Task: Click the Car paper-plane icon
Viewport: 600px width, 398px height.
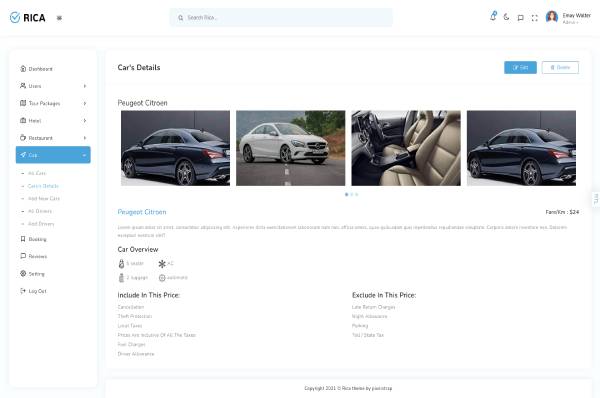Action: pyautogui.click(x=23, y=155)
